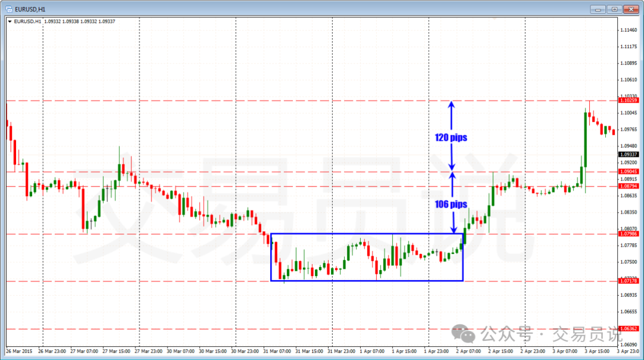Maximize the EURUSD,H1 chart window

(615, 9)
